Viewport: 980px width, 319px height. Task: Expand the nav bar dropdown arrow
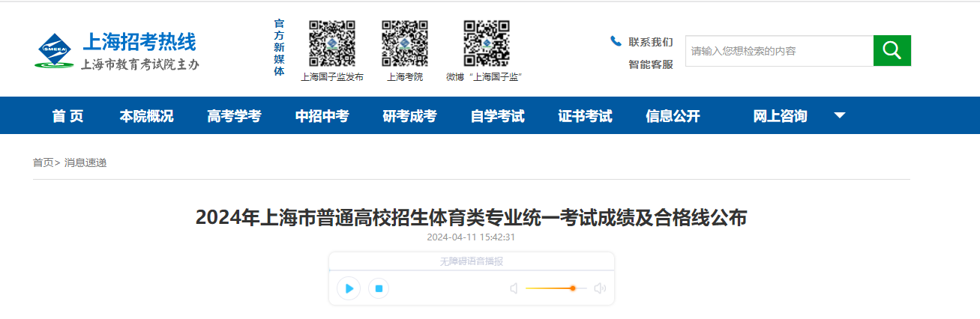[x=840, y=115]
